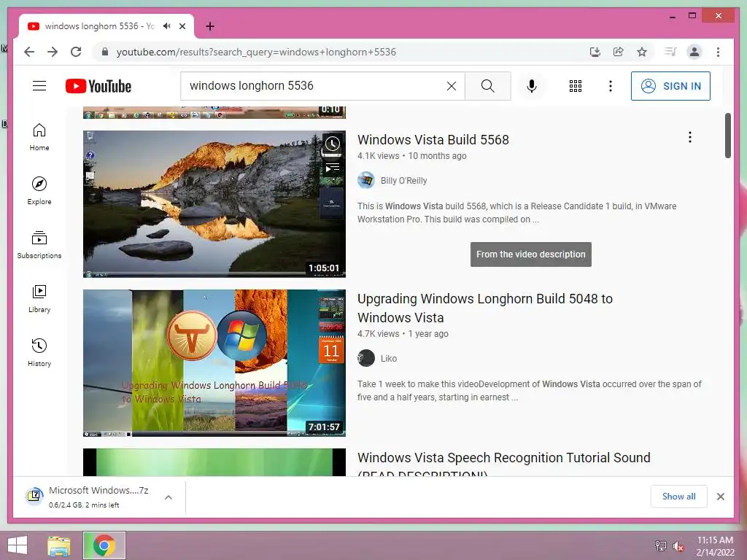The image size is (747, 560).
Task: Click the From the video description badge
Action: click(x=531, y=254)
